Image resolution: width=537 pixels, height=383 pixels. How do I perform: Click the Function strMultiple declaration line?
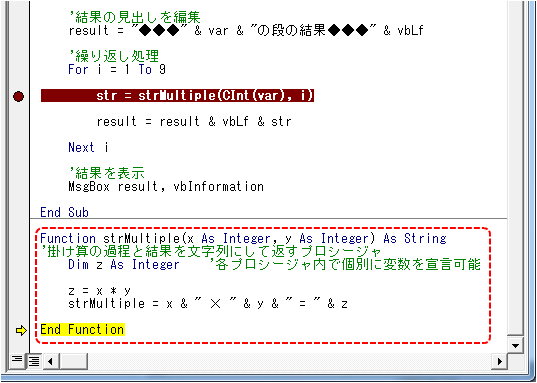coord(243,238)
